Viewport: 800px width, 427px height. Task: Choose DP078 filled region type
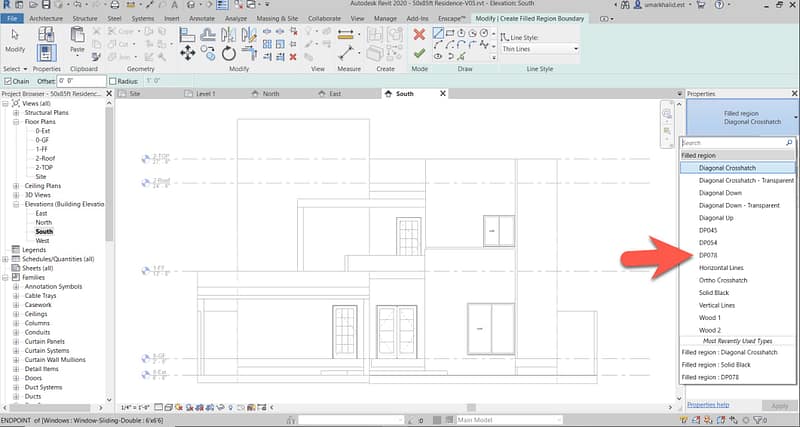click(708, 255)
